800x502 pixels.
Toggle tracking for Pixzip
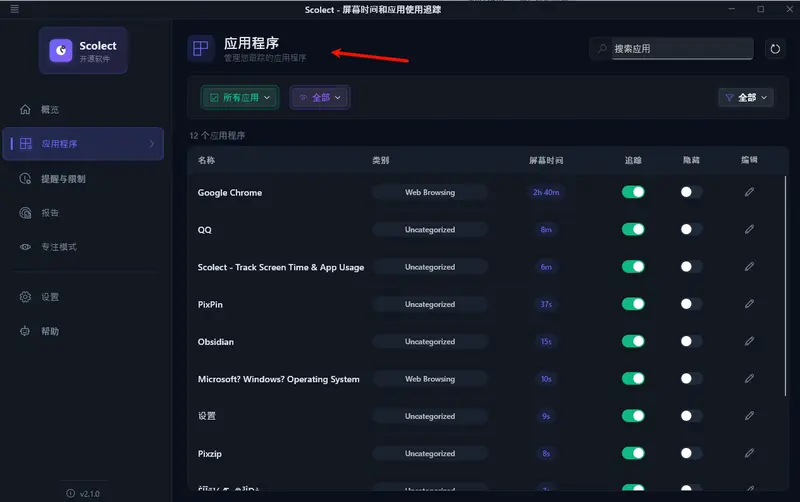point(633,453)
